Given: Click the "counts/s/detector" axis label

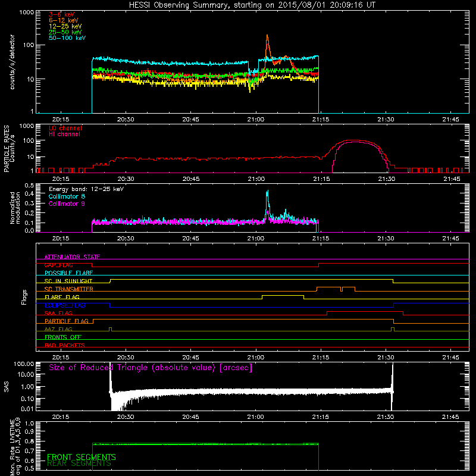Looking at the screenshot, I should click(12, 62).
